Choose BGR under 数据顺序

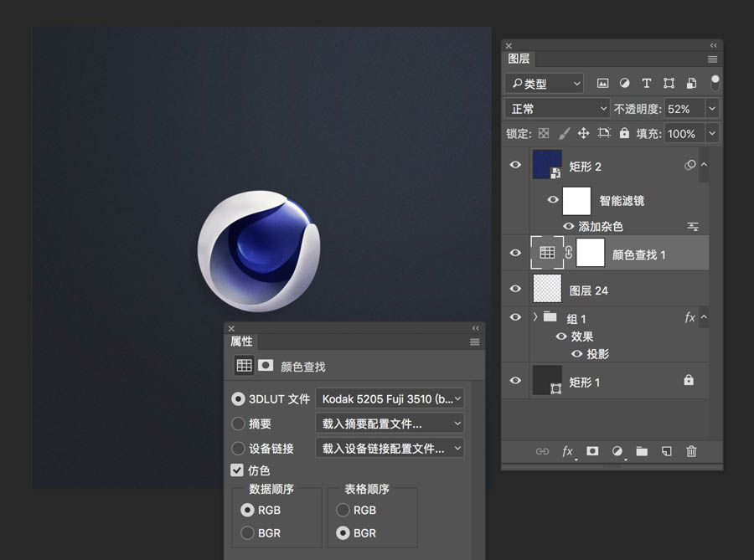tap(247, 533)
